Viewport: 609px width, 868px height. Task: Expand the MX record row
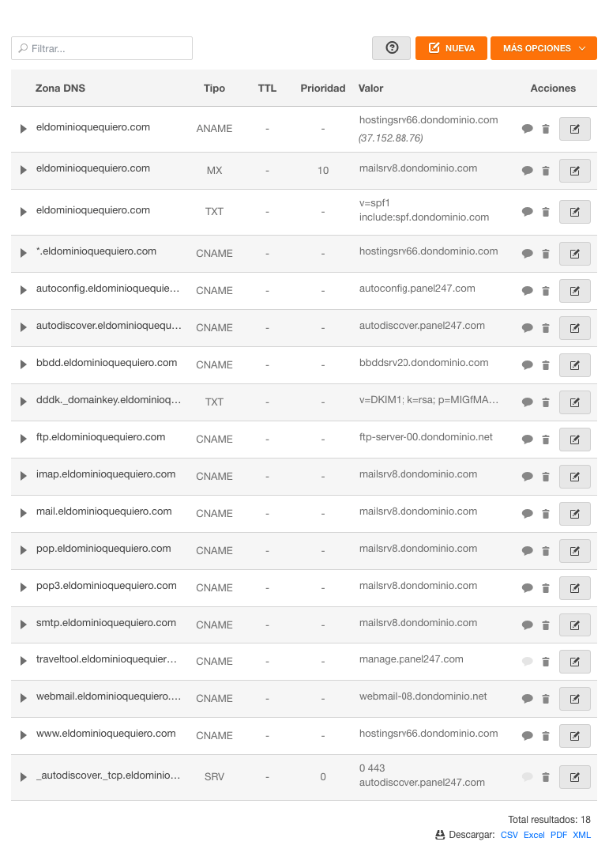click(23, 170)
